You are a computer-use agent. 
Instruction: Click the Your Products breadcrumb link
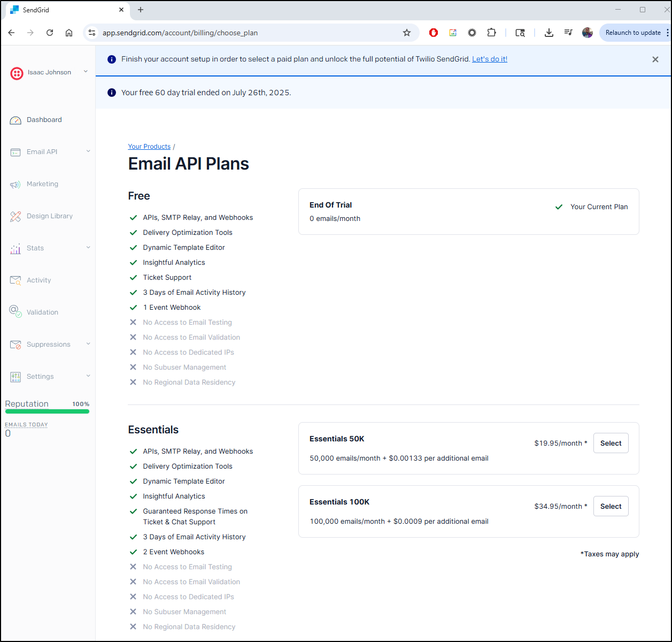click(x=149, y=147)
